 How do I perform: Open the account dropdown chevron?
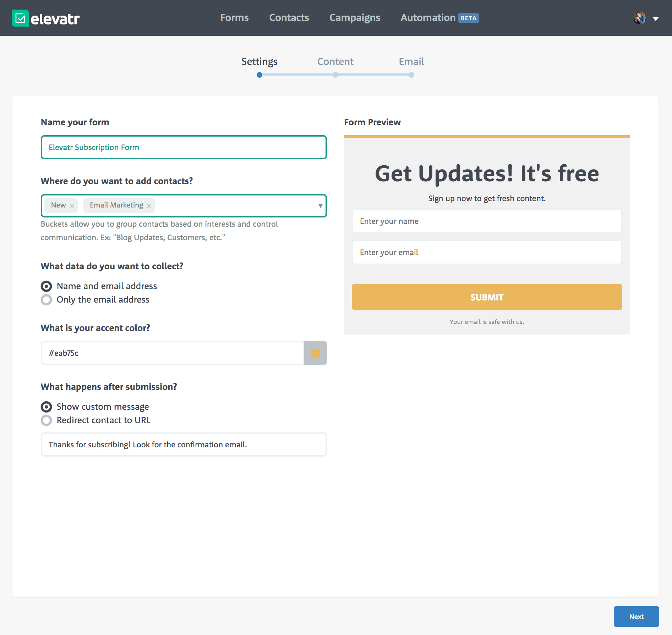click(x=656, y=18)
